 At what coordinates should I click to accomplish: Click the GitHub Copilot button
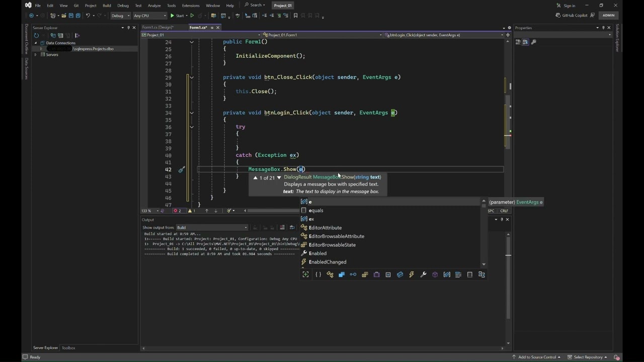pyautogui.click(x=572, y=16)
